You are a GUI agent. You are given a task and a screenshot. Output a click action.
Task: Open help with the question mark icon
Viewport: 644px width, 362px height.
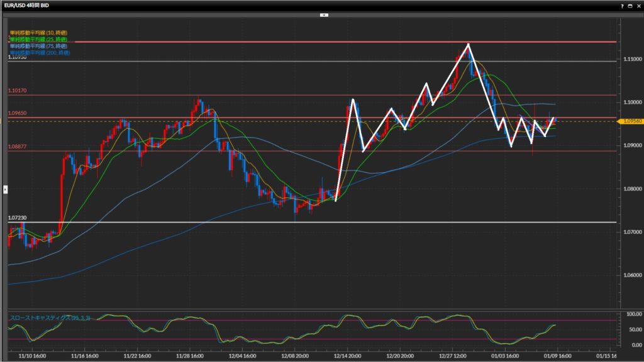click(x=623, y=5)
